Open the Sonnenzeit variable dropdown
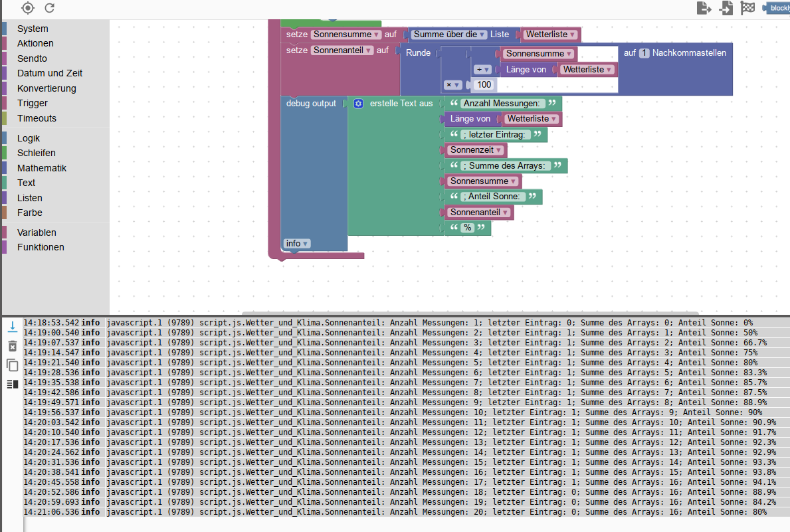This screenshot has width=790, height=532. point(475,150)
